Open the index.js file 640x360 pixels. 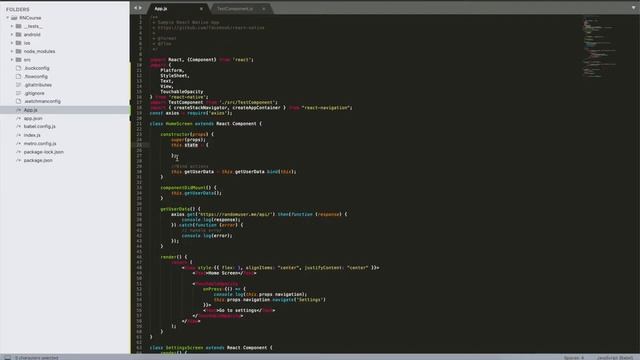(x=32, y=135)
